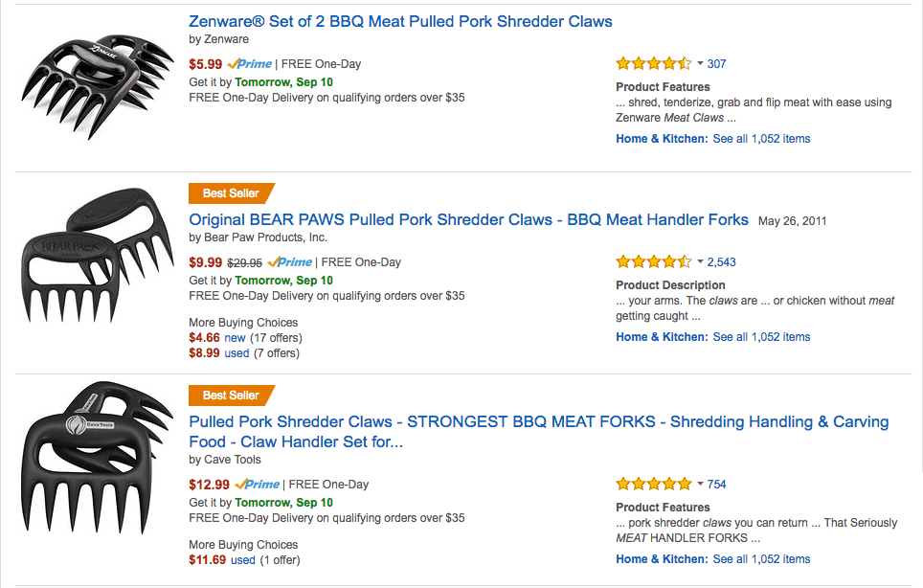Click the Prime logo on Cave Tools listing
Viewport: 923px width, 588px height.
click(x=258, y=484)
